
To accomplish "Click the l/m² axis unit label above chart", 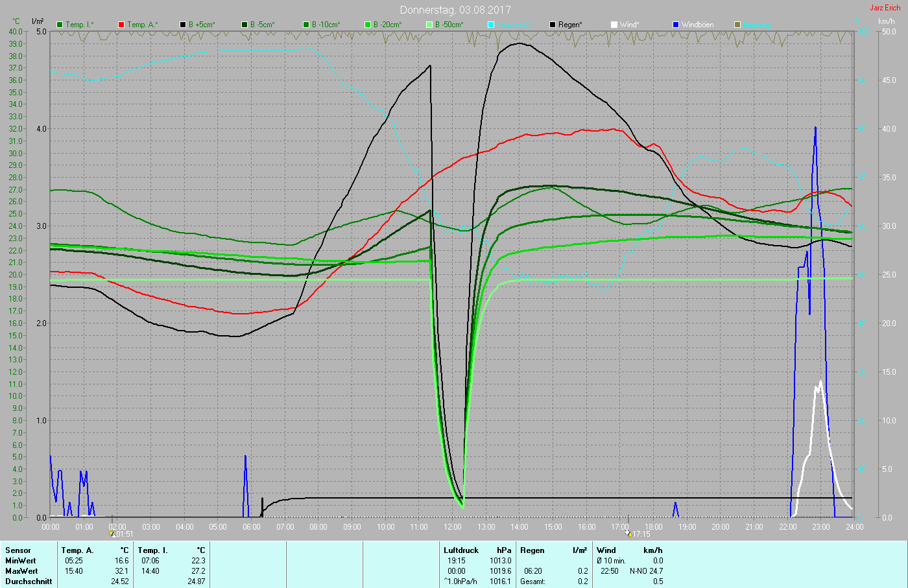I will [x=38, y=21].
